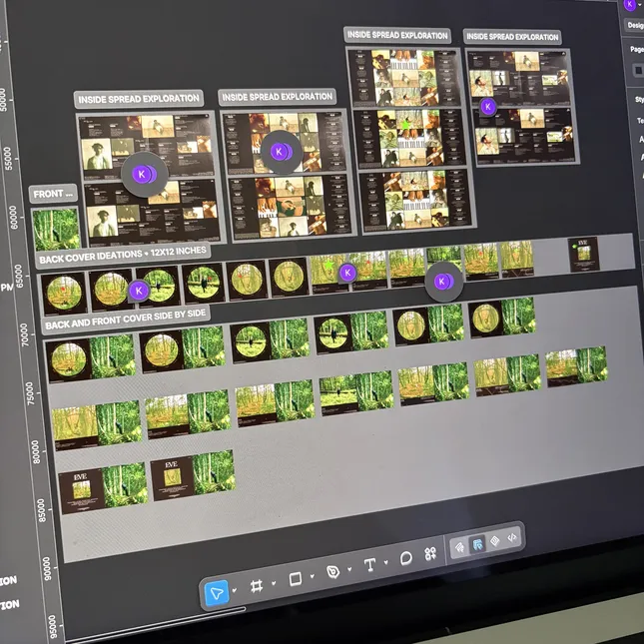Select the Text tool
This screenshot has width=644, height=644.
tap(370, 565)
